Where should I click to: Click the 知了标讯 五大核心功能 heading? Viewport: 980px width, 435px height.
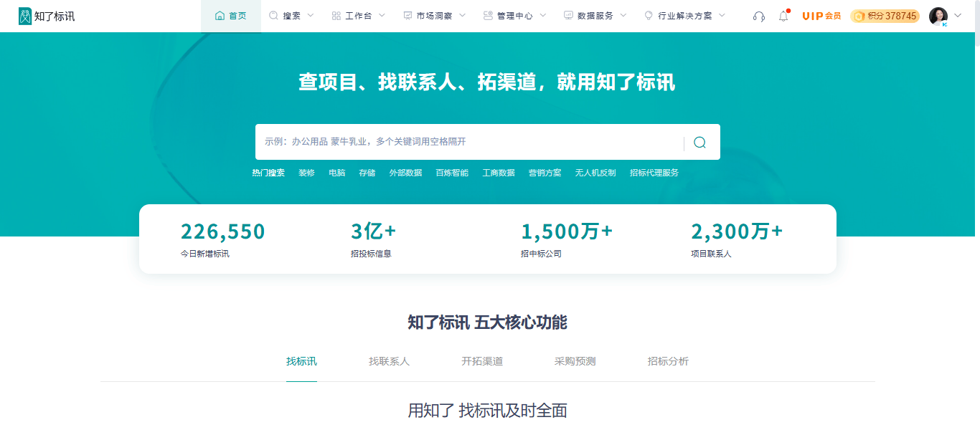pos(487,322)
